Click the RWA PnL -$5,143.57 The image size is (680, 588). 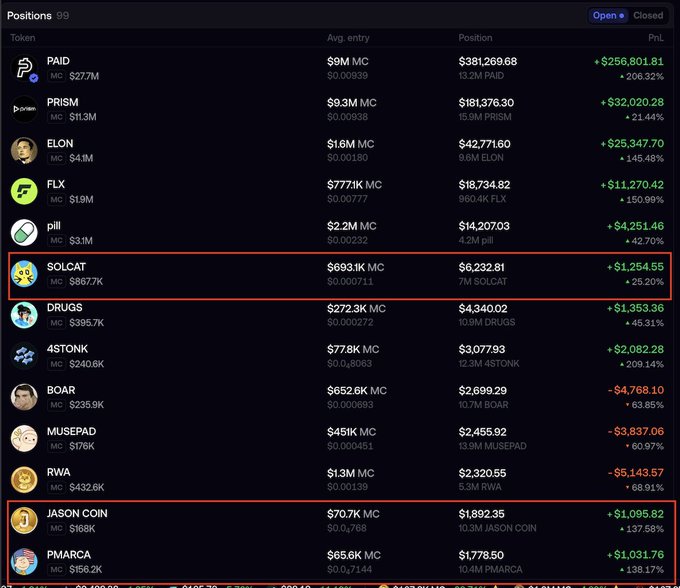pyautogui.click(x=636, y=472)
